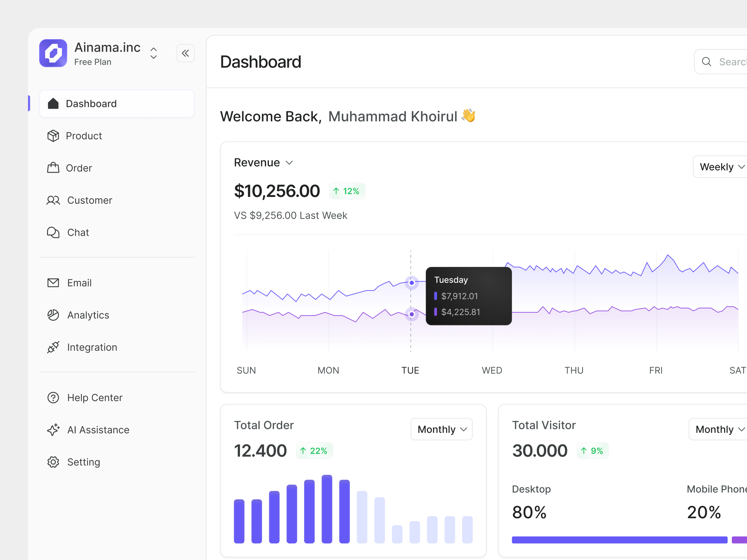This screenshot has height=560, width=747.
Task: Click the Product box icon
Action: pyautogui.click(x=53, y=136)
